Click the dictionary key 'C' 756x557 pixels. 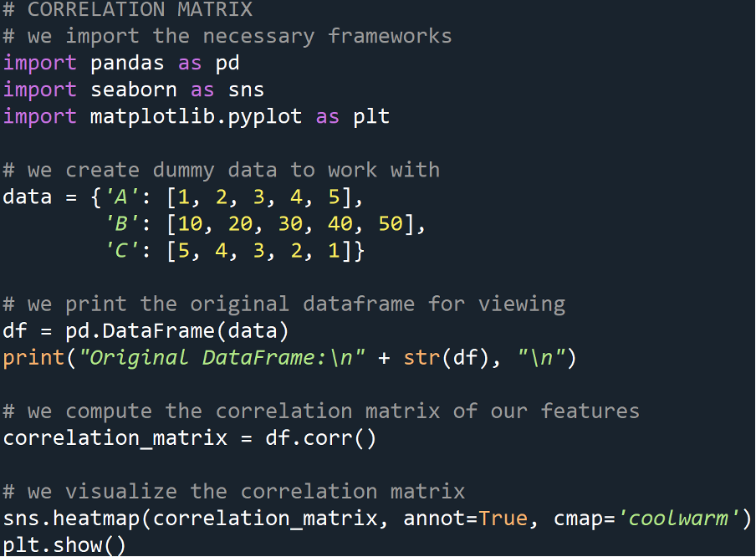121,251
